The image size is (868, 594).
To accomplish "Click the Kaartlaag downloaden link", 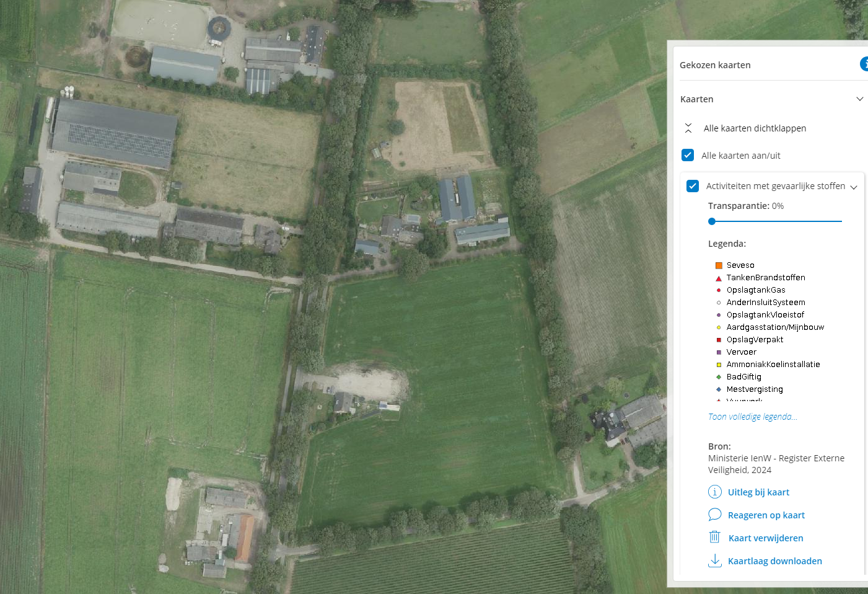I will (775, 561).
